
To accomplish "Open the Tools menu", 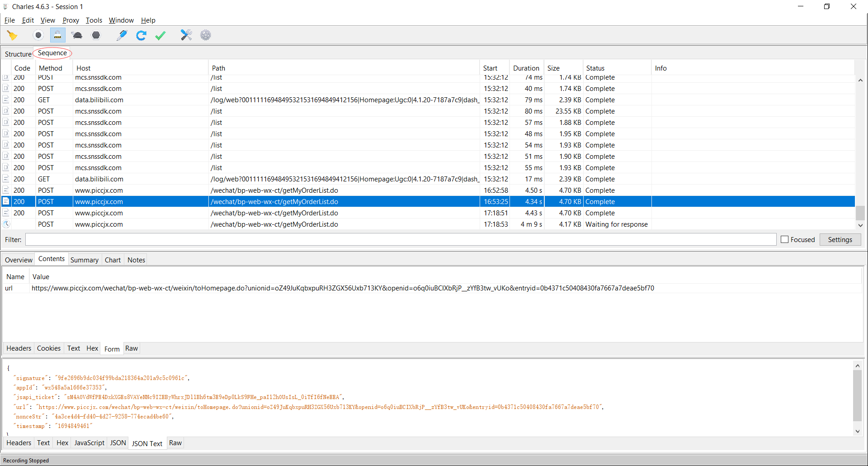I will point(94,20).
